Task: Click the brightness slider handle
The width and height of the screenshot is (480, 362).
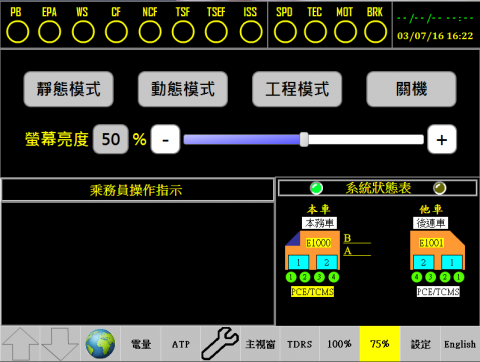Action: coord(304,139)
